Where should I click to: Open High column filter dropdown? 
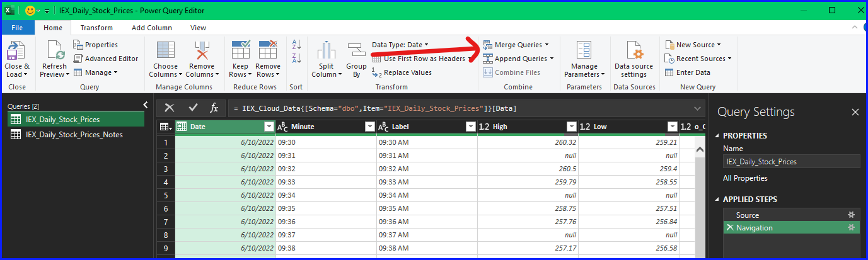(x=572, y=127)
